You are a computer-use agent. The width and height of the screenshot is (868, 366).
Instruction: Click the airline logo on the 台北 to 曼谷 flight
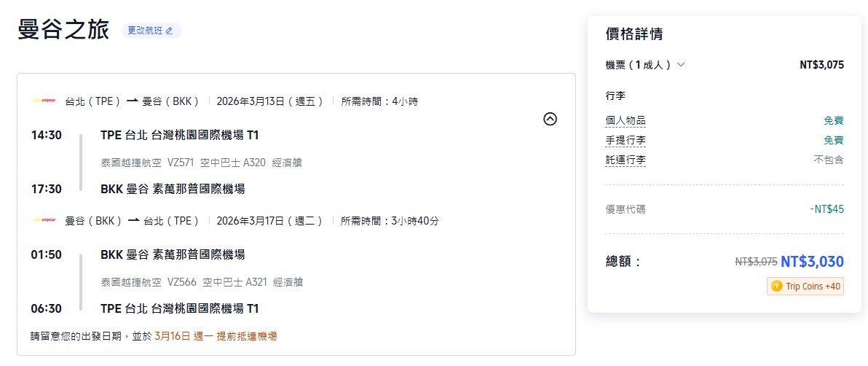tap(44, 101)
